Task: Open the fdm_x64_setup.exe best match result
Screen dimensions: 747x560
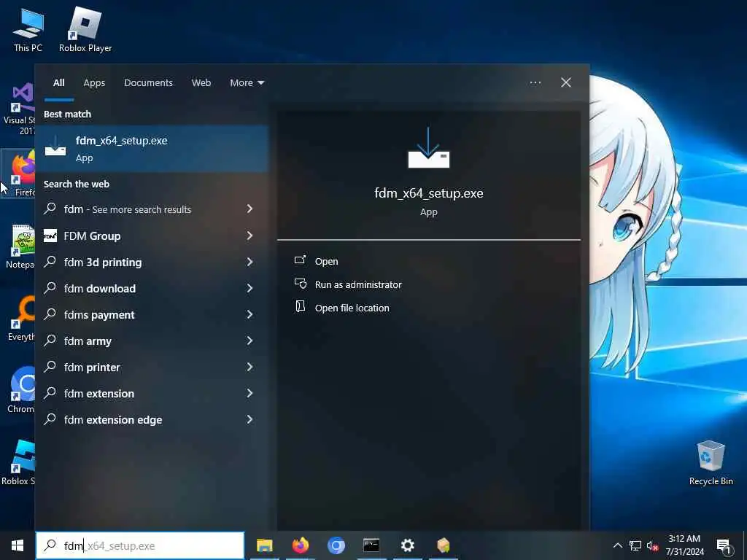Action: (152, 149)
